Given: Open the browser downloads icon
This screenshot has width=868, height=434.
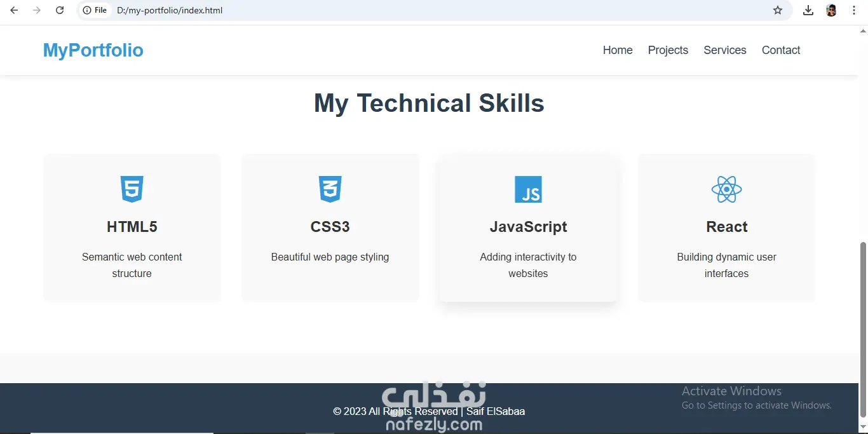Looking at the screenshot, I should 808,10.
